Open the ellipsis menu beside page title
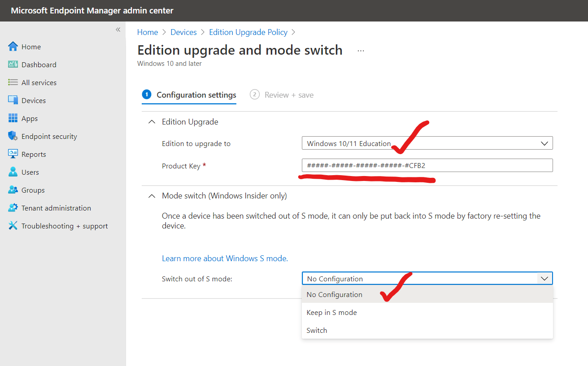This screenshot has width=588, height=366. (x=361, y=51)
